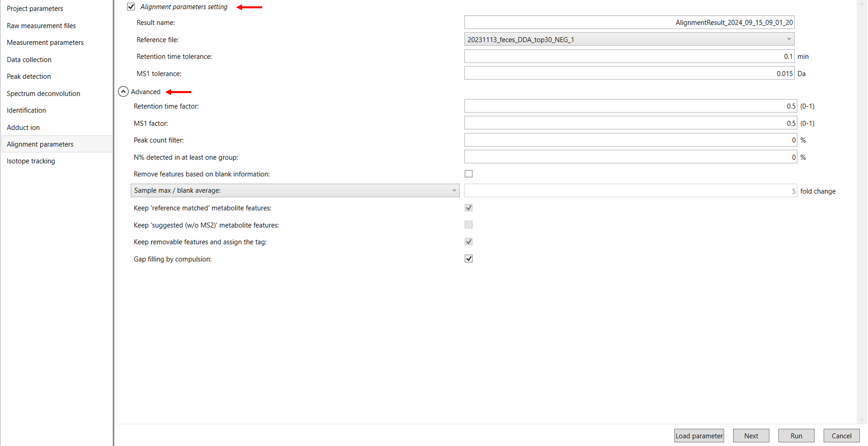Disable Keep removable features and assign the tag
This screenshot has width=868, height=446.
pos(468,242)
